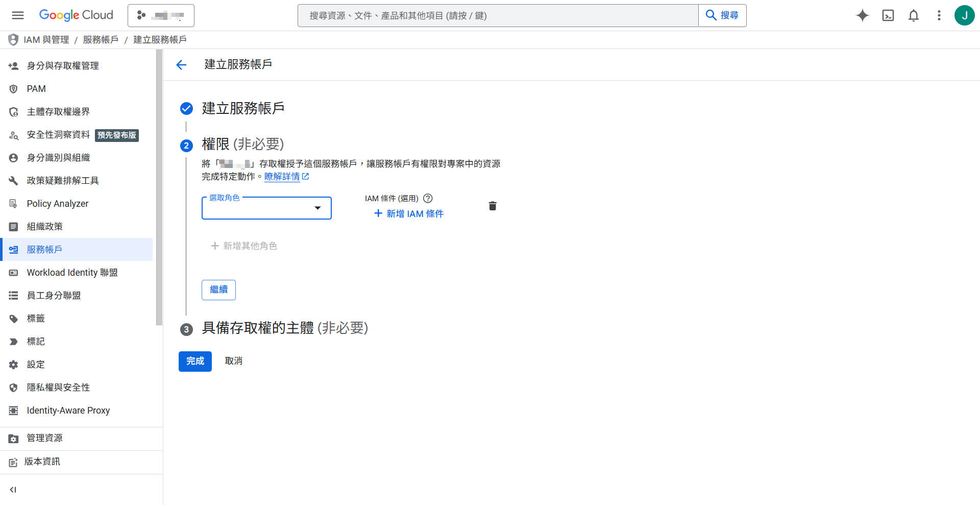The width and height of the screenshot is (980, 505).
Task: Open Gemini AI assistant sparkle icon
Action: coord(862,15)
